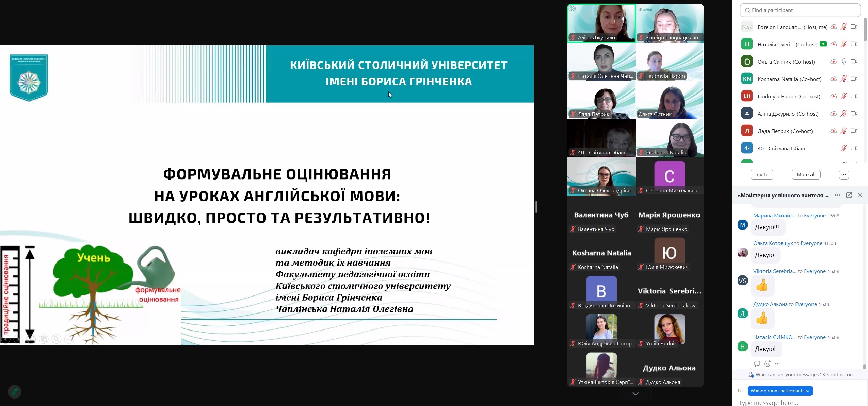Reply in thread to last chat message
The width and height of the screenshot is (868, 406).
pyautogui.click(x=757, y=364)
